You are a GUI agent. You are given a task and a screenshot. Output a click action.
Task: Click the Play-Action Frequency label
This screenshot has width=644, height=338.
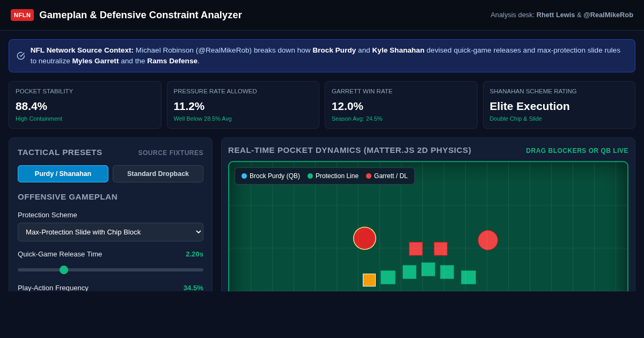pyautogui.click(x=53, y=288)
